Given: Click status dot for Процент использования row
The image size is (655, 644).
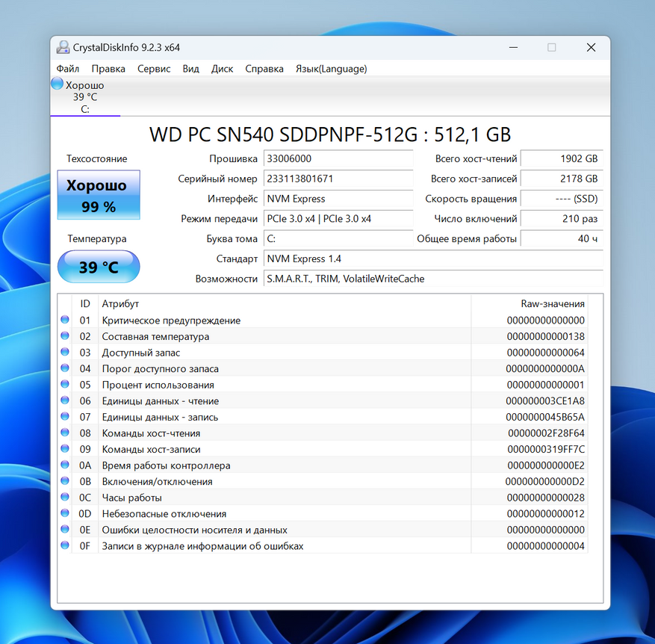Looking at the screenshot, I should click(x=65, y=384).
